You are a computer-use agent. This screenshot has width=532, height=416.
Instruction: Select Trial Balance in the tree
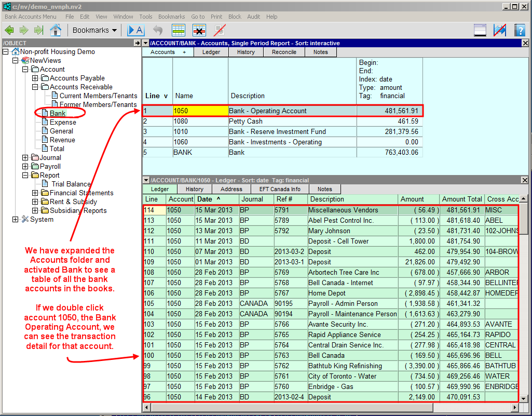pyautogui.click(x=71, y=184)
